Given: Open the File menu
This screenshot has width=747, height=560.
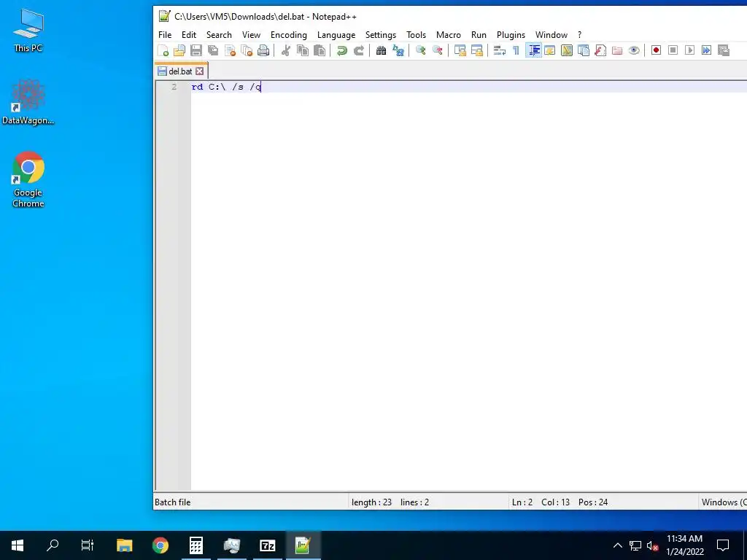Looking at the screenshot, I should point(165,35).
